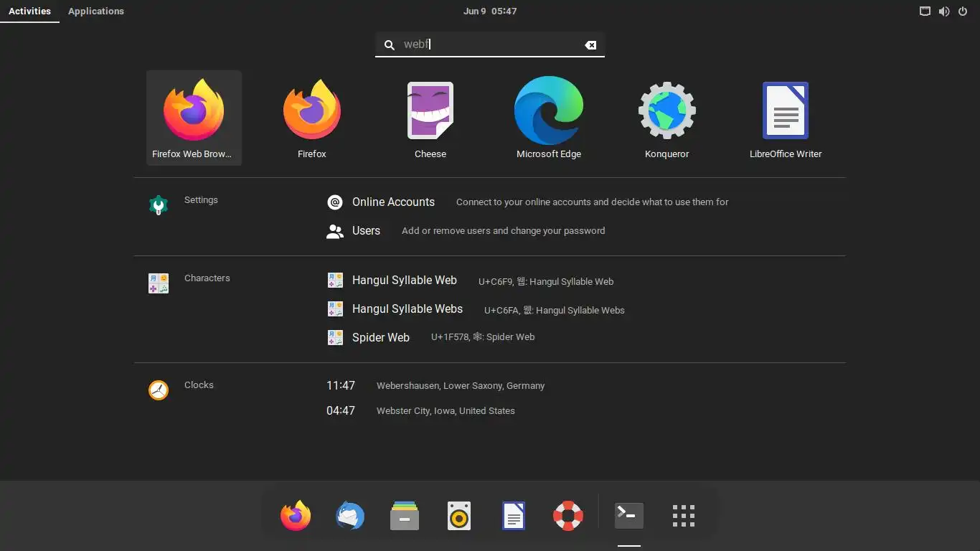This screenshot has height=551, width=980.
Task: Click the Clocks provider icon
Action: (x=159, y=390)
